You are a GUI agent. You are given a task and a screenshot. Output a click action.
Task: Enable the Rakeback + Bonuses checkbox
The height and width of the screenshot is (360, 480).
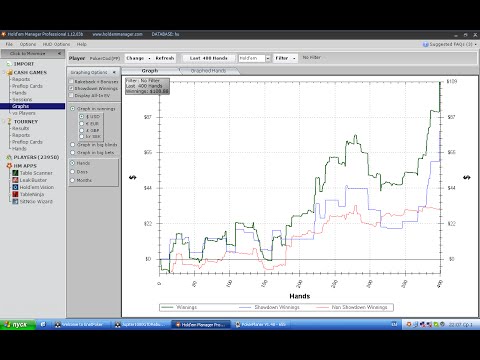click(x=71, y=82)
